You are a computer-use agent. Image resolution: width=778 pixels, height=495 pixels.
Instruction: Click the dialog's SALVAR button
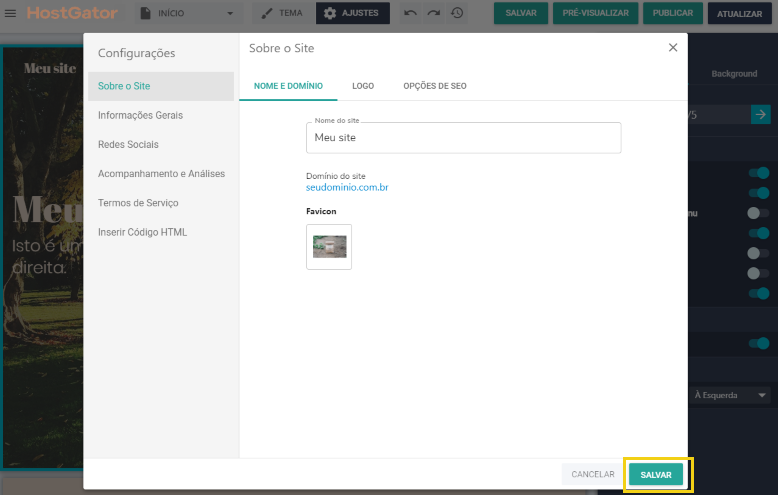pos(655,475)
